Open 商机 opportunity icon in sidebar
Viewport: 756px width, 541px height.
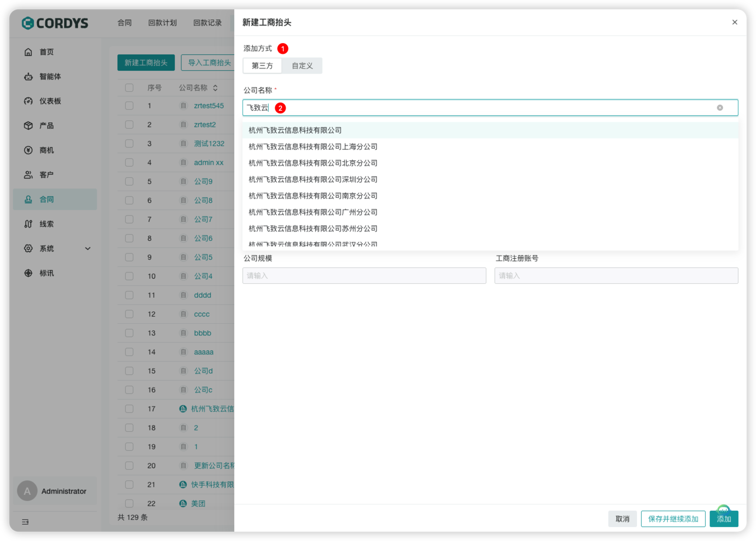pos(28,150)
